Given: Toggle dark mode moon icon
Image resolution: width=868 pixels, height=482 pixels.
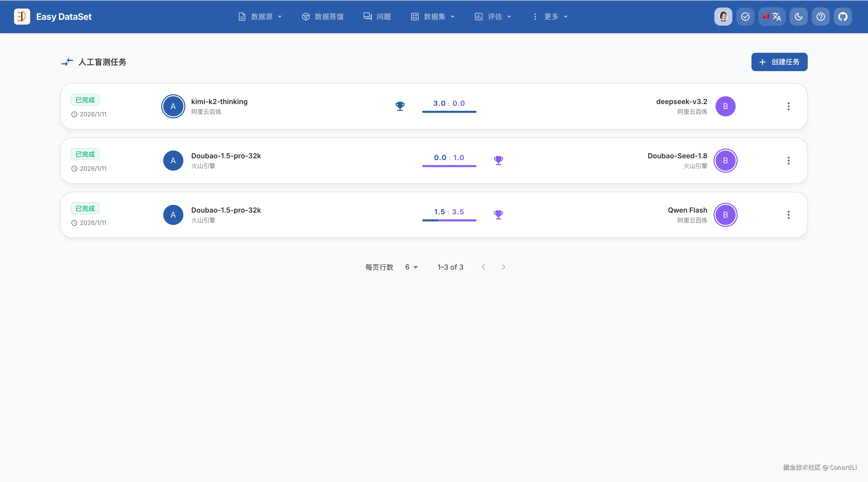Looking at the screenshot, I should (x=798, y=17).
